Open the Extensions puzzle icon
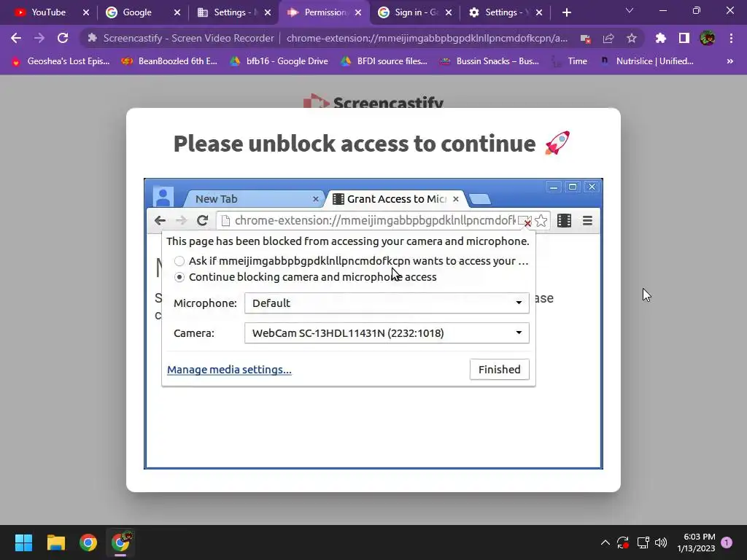747x560 pixels. pyautogui.click(x=661, y=38)
